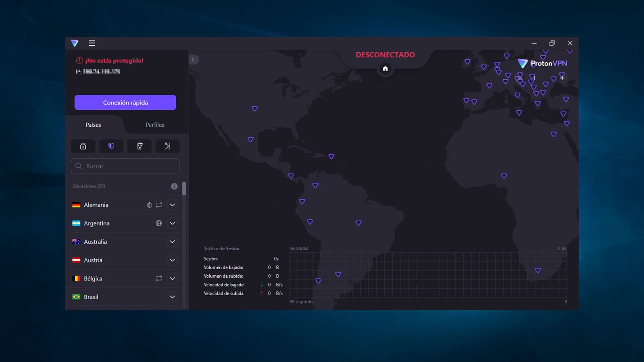Click the P2P arrows icon for Bélgica

click(159, 279)
